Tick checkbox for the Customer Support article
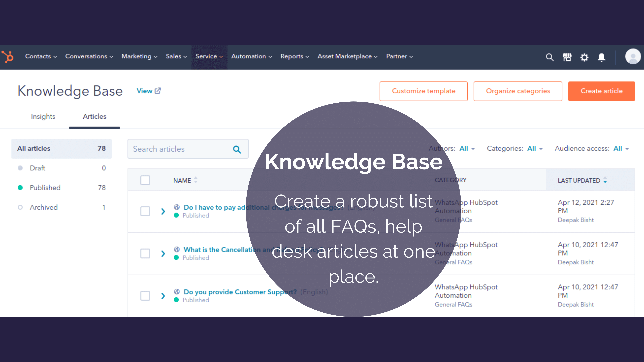 [145, 296]
